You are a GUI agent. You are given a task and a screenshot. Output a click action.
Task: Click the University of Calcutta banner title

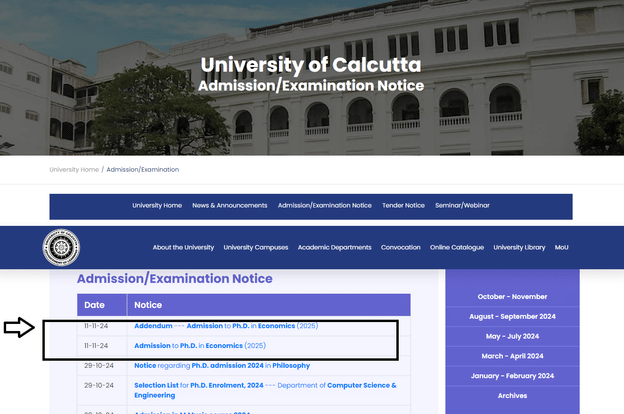pyautogui.click(x=311, y=65)
